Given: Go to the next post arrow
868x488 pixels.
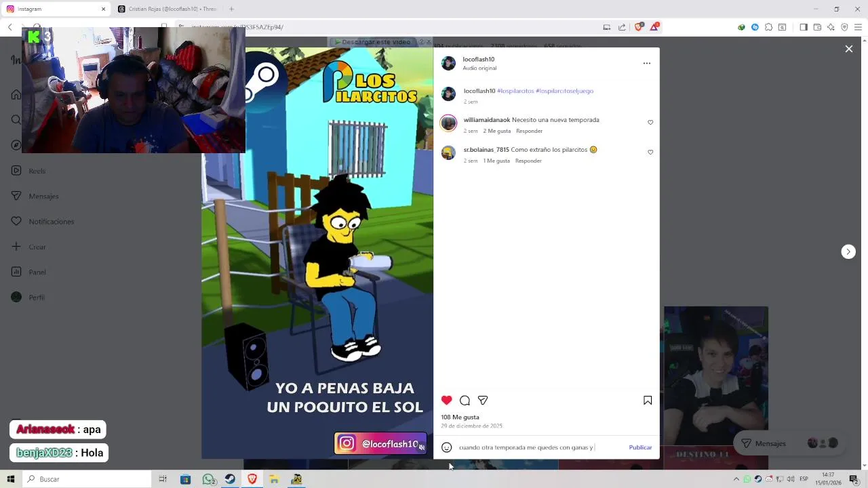Looking at the screenshot, I should pyautogui.click(x=848, y=251).
